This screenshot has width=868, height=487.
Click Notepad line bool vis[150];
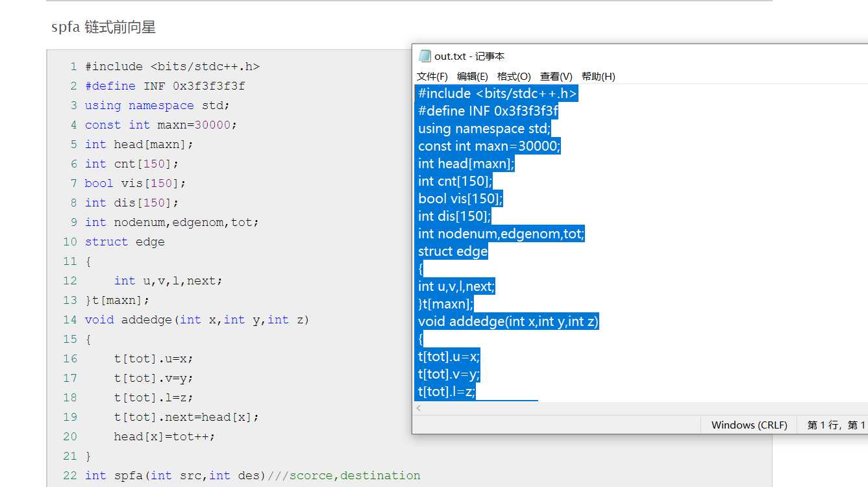pos(460,199)
